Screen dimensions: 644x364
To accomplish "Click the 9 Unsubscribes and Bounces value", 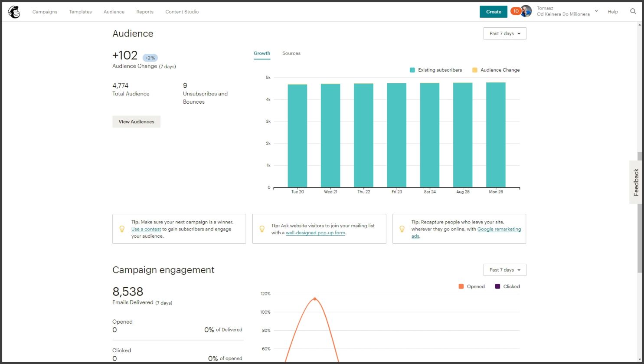I will point(185,85).
